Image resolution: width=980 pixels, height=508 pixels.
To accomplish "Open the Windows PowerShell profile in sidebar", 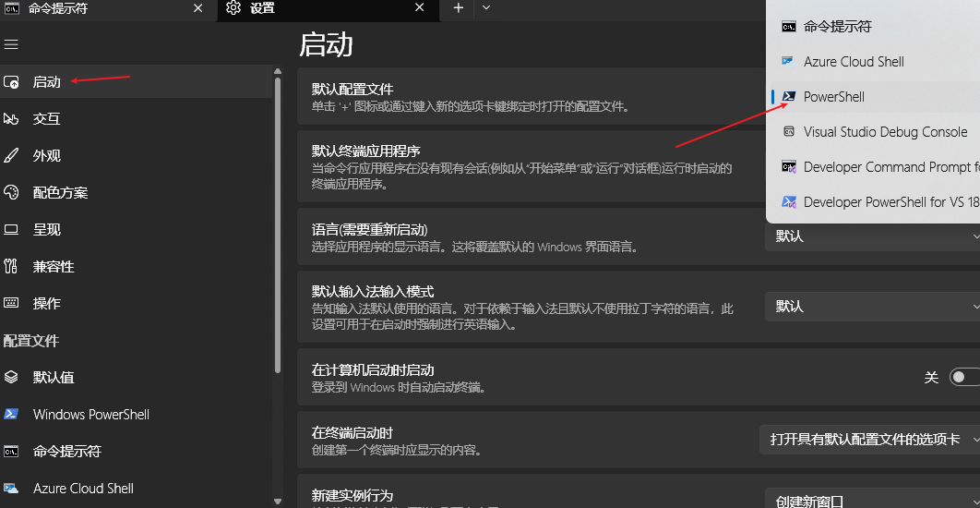I will pyautogui.click(x=90, y=415).
